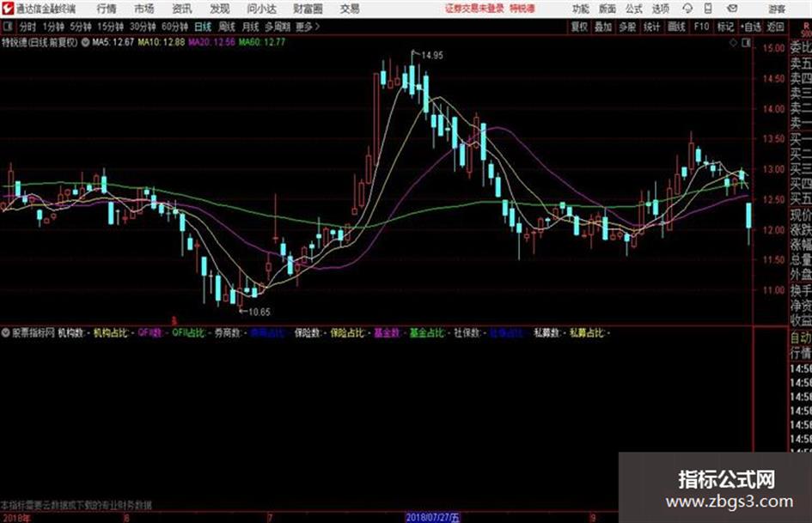The width and height of the screenshot is (812, 523).
Task: Click the MA60: 12.77 indicator value
Action: click(x=262, y=42)
